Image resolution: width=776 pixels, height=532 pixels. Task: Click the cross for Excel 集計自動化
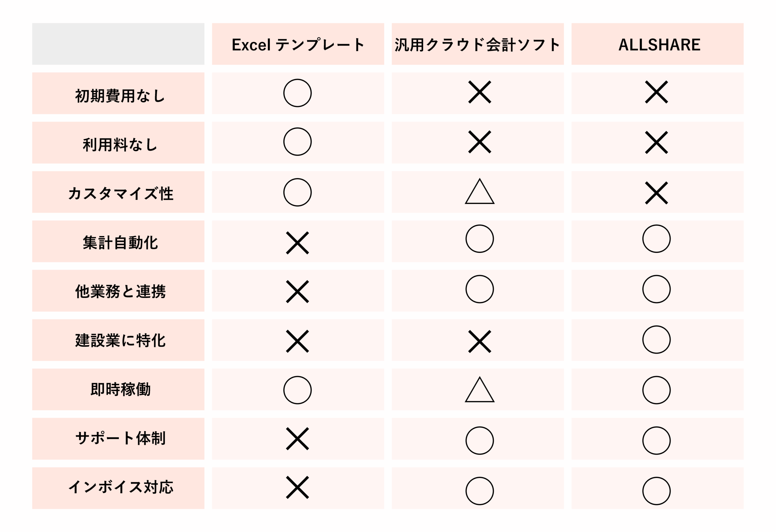[x=297, y=243]
